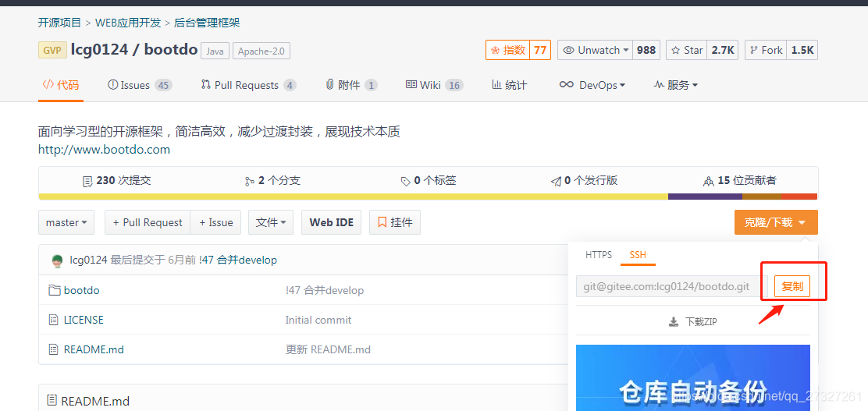Click the 指数 index button
This screenshot has width=868, height=411.
[x=507, y=51]
